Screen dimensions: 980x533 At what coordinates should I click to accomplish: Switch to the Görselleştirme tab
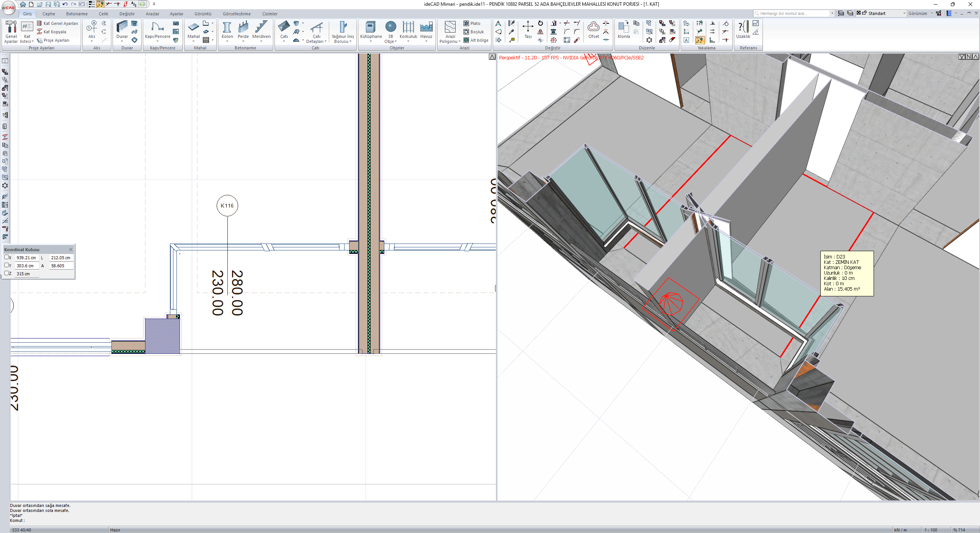point(237,14)
